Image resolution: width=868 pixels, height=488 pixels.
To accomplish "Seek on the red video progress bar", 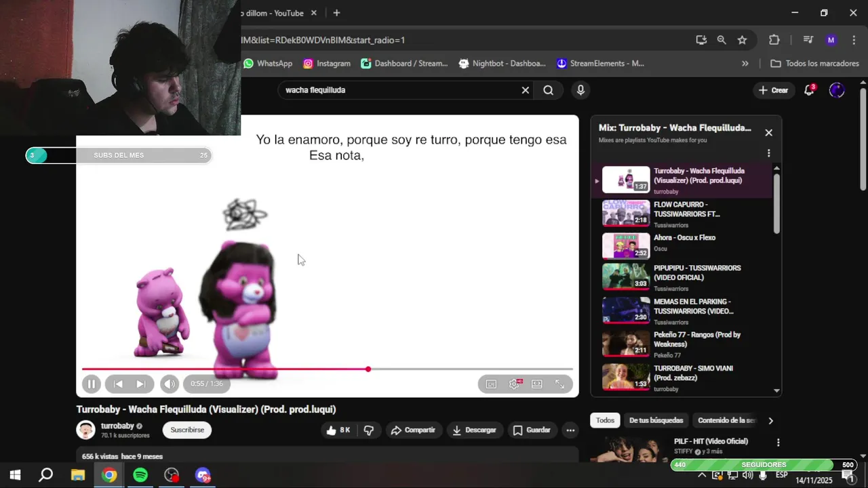I will (x=328, y=369).
